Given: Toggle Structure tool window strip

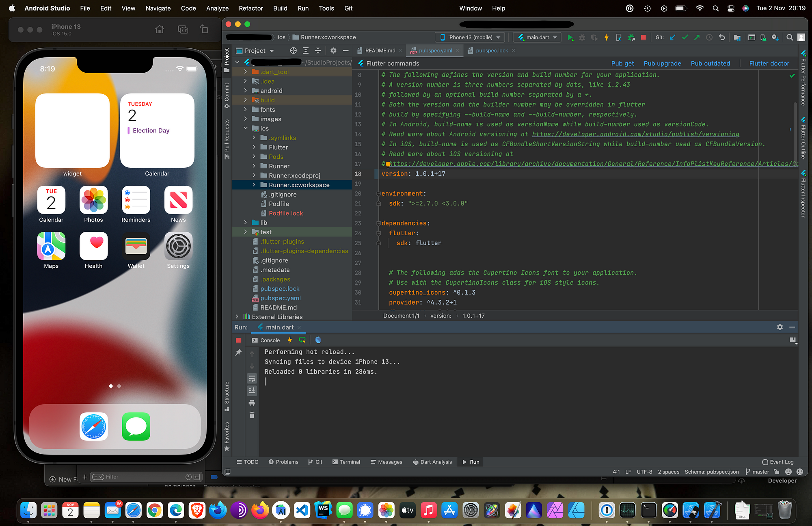Looking at the screenshot, I should 227,396.
